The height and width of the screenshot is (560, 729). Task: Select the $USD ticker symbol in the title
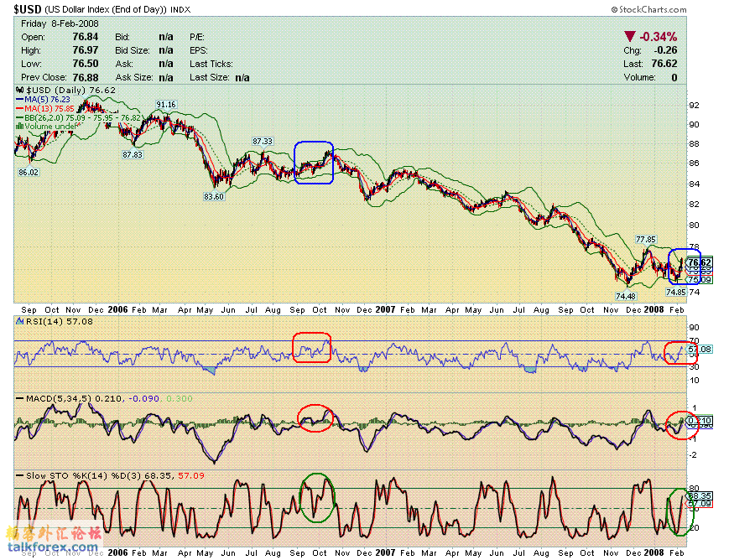tap(28, 9)
